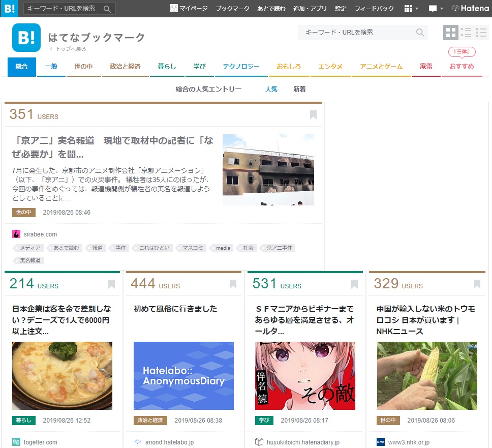
Task: Open 追加・アプリ in the top bar
Action: (x=310, y=9)
